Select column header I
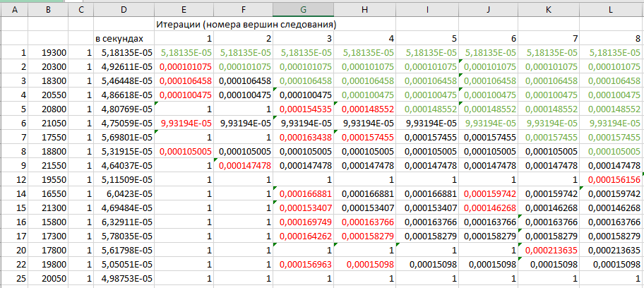Image resolution: width=644 pixels, height=288 pixels. [x=427, y=11]
